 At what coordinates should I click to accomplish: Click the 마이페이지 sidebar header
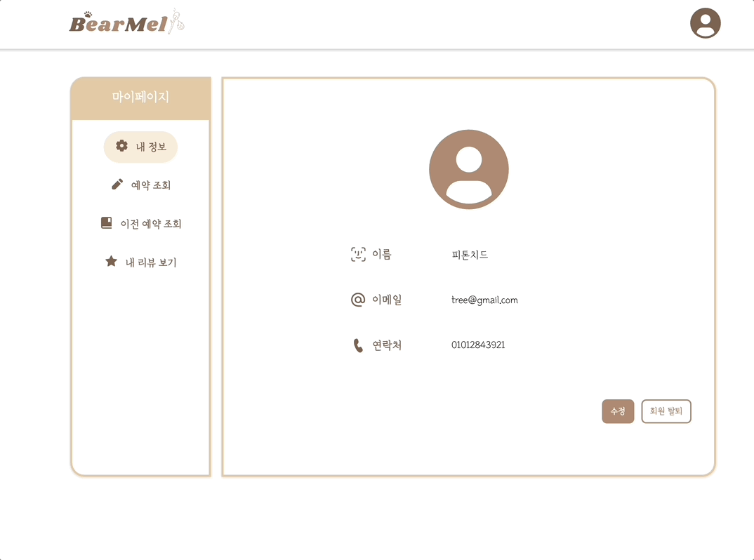pyautogui.click(x=140, y=98)
